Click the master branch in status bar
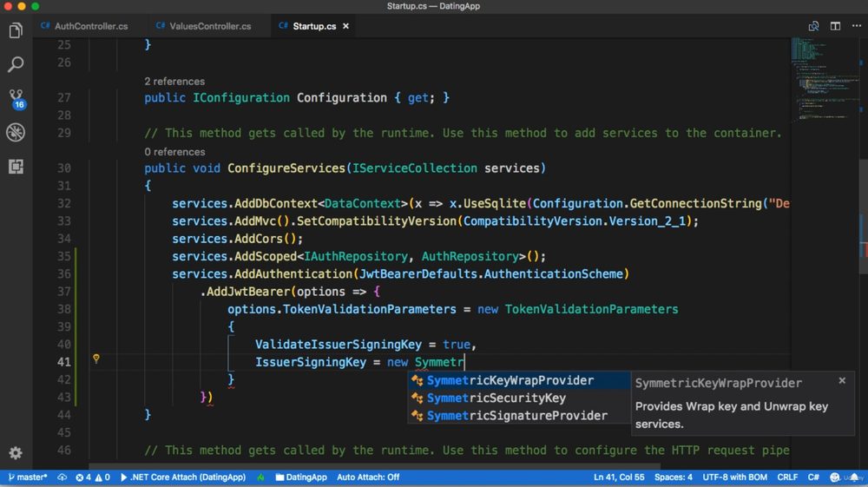 [x=28, y=477]
